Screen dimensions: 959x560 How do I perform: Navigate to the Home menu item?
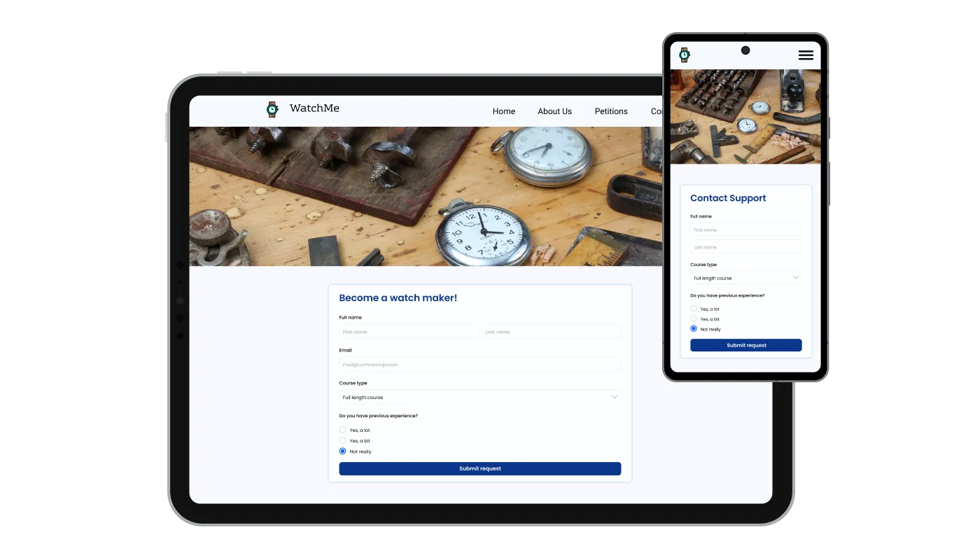point(503,111)
